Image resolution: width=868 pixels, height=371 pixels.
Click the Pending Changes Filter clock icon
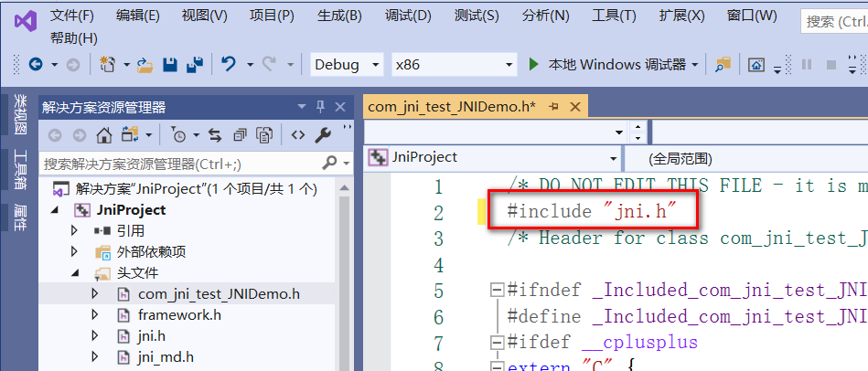(178, 134)
